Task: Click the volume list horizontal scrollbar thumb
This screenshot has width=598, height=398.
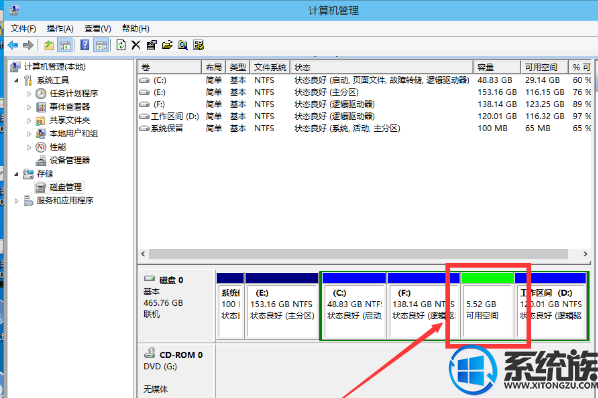Action: [x=358, y=254]
